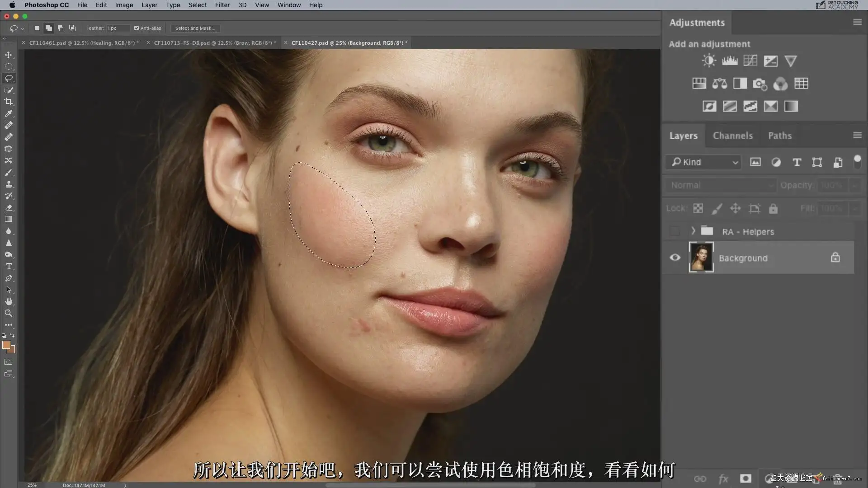This screenshot has height=488, width=868.
Task: Add a Hue/Saturation adjustment
Action: pyautogui.click(x=699, y=84)
